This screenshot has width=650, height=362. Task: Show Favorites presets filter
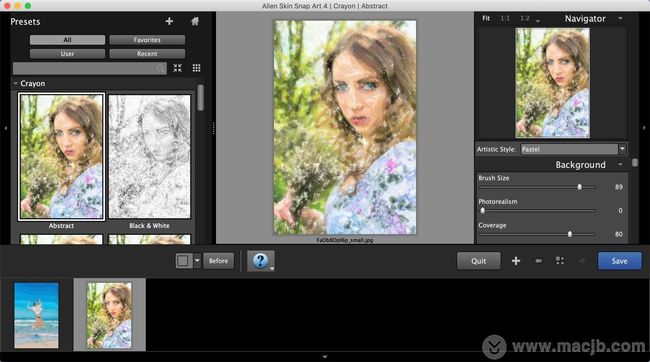147,40
